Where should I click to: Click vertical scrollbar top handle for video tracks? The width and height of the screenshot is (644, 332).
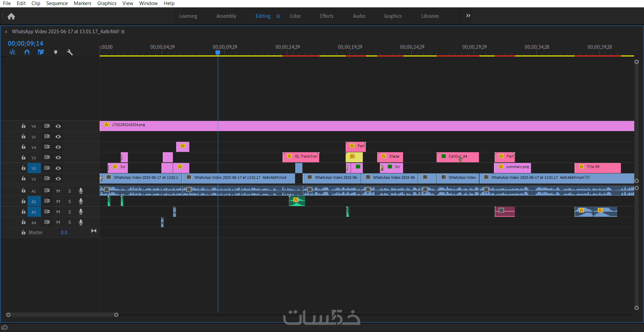point(637,62)
